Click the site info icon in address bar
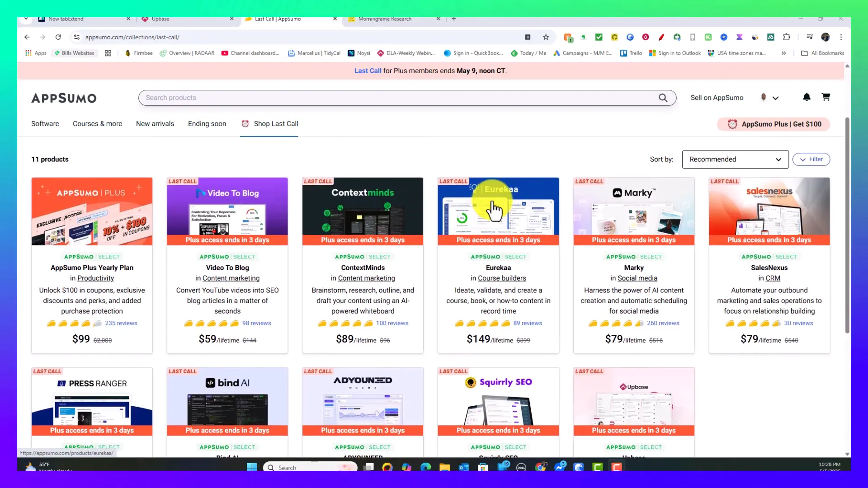This screenshot has height=488, width=868. 77,37
